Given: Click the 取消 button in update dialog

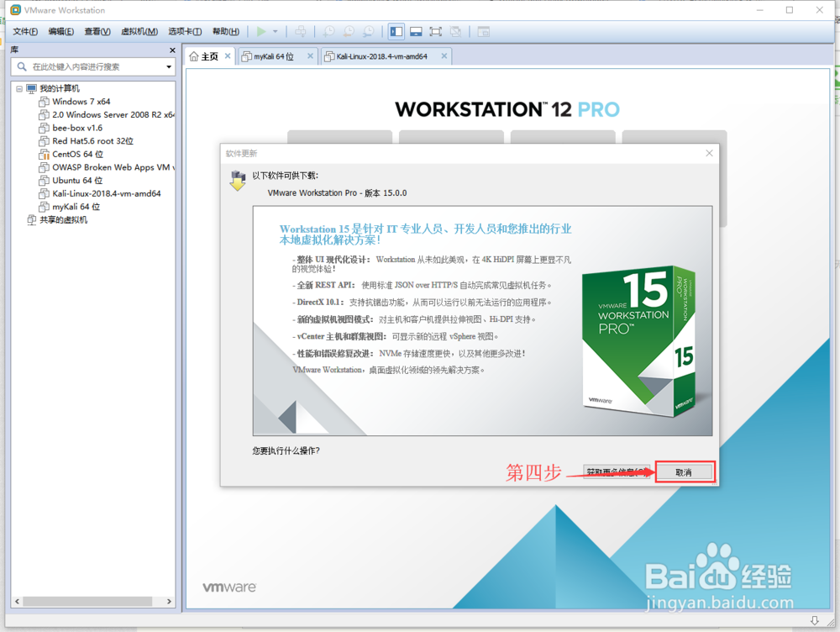Looking at the screenshot, I should [x=684, y=472].
